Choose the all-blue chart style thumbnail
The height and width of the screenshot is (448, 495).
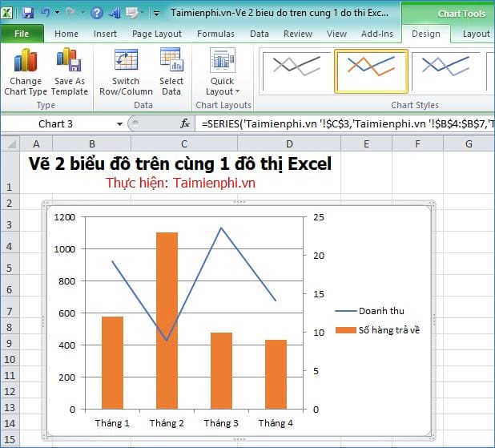click(446, 71)
